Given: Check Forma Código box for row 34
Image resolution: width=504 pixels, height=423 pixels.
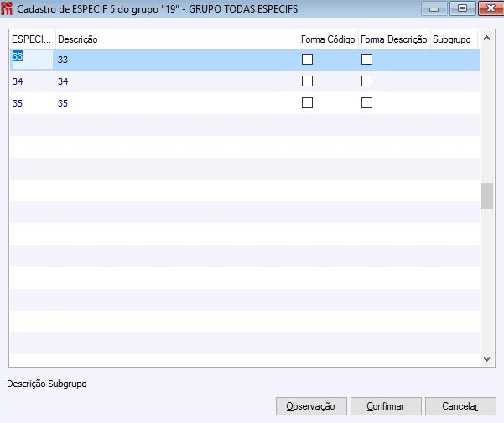Looking at the screenshot, I should 307,81.
